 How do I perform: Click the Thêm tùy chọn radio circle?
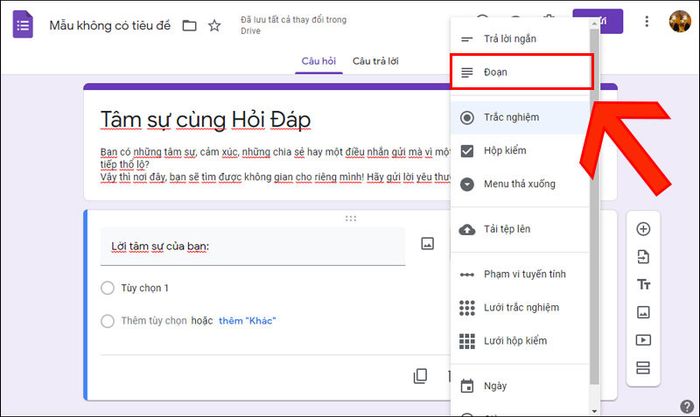click(108, 321)
